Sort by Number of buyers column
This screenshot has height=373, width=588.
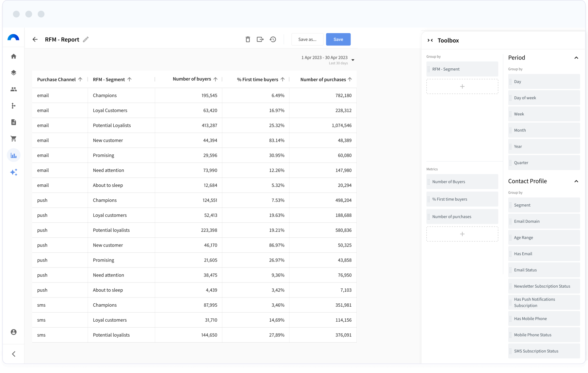[215, 79]
